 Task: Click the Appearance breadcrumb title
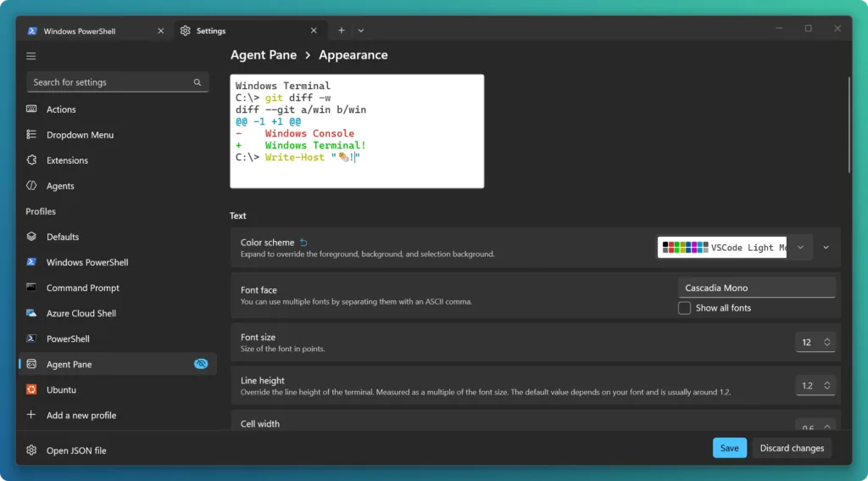tap(353, 55)
